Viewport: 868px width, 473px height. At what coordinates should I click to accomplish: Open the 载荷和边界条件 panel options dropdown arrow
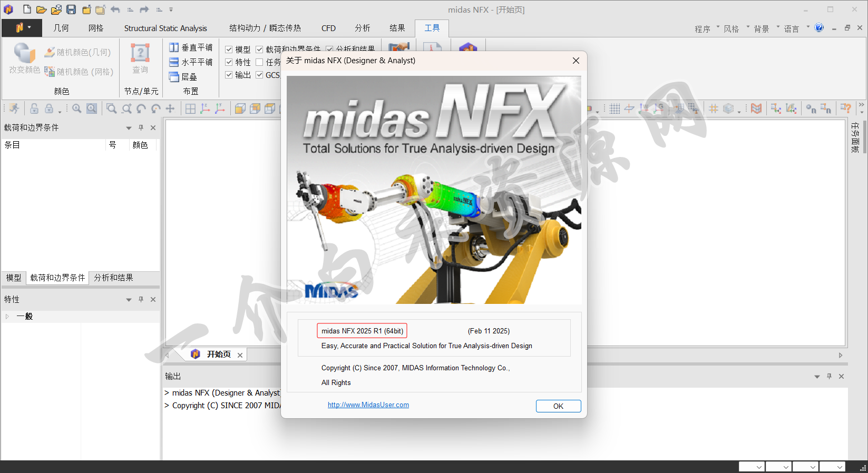click(x=129, y=128)
